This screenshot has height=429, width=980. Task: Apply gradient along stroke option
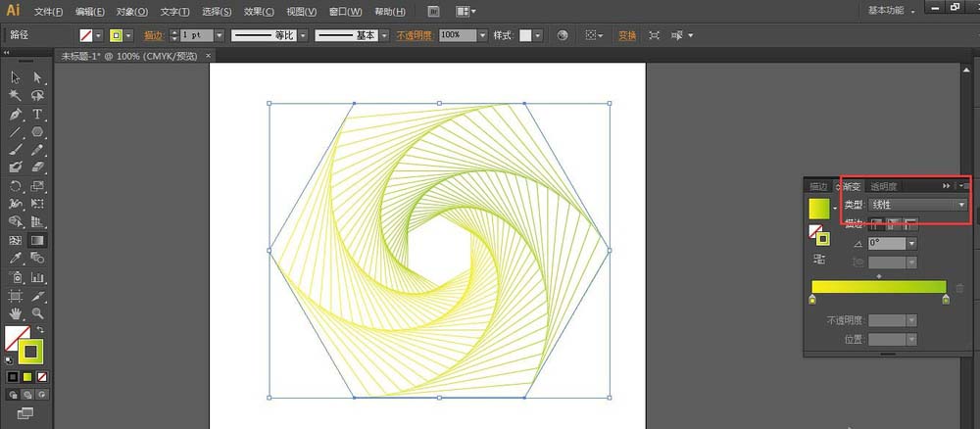895,223
